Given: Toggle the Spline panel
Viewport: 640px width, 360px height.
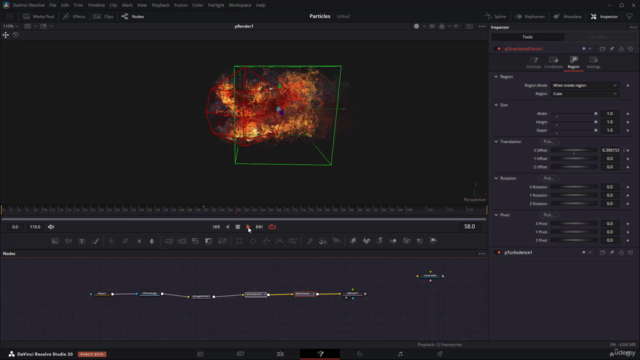Looking at the screenshot, I should coord(496,17).
